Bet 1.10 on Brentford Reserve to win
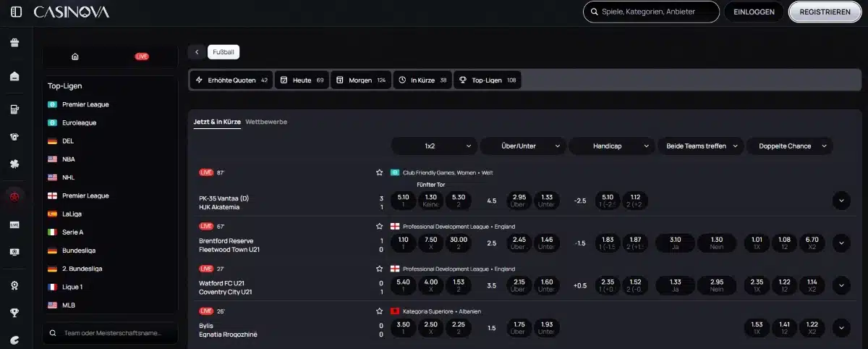The image size is (868, 349). (x=403, y=243)
